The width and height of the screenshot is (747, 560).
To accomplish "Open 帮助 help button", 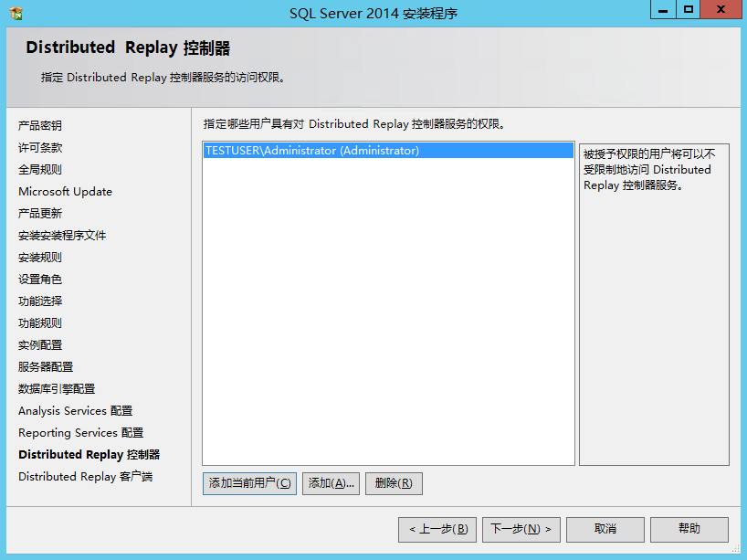I will click(x=689, y=529).
